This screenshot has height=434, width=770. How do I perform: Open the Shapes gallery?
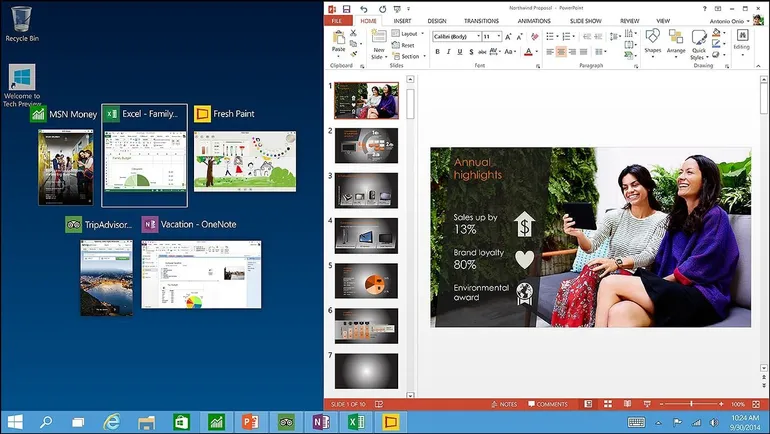click(x=652, y=41)
